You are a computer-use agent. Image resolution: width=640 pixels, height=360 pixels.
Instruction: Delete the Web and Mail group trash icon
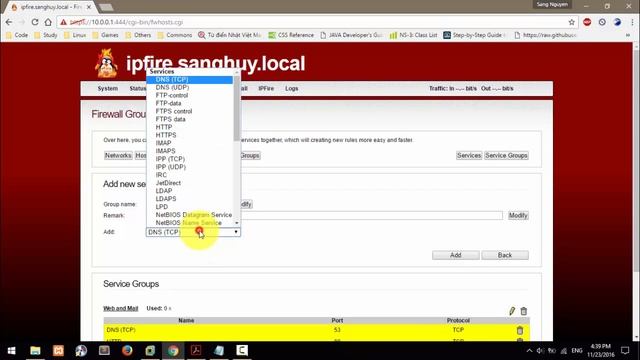pyautogui.click(x=524, y=311)
